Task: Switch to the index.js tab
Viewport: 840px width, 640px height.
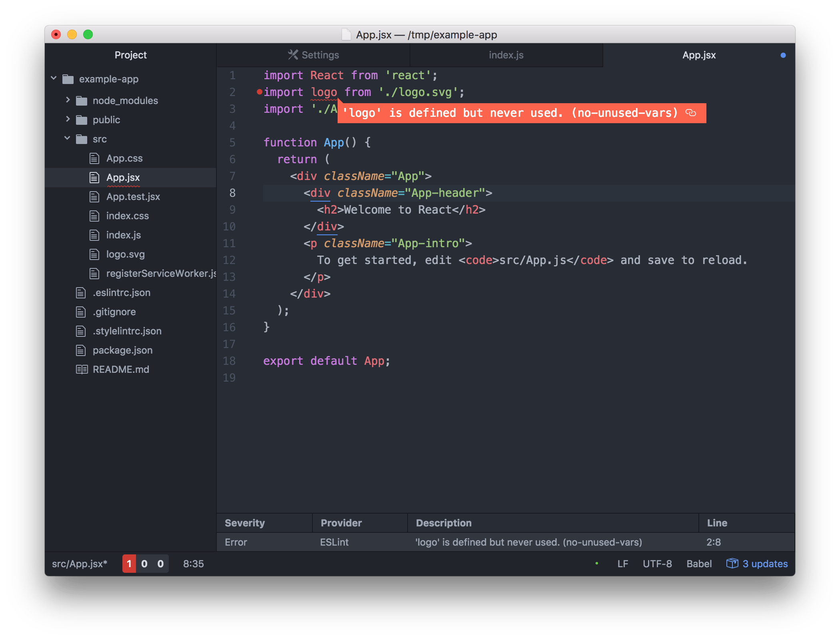Action: click(x=506, y=55)
